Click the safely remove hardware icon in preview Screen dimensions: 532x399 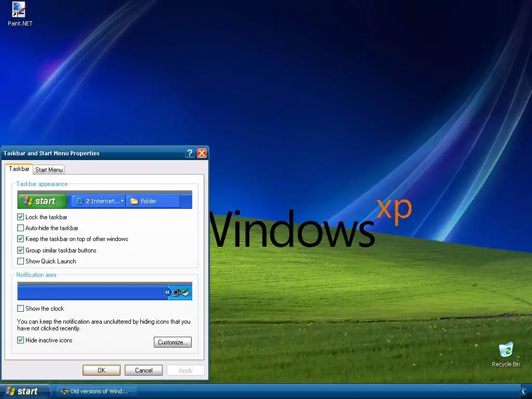coord(186,292)
